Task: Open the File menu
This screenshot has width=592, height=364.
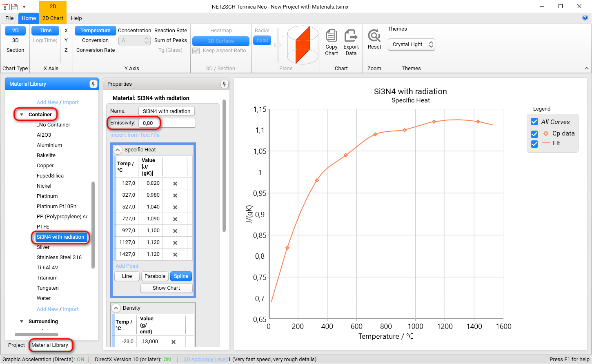Action: click(9, 18)
